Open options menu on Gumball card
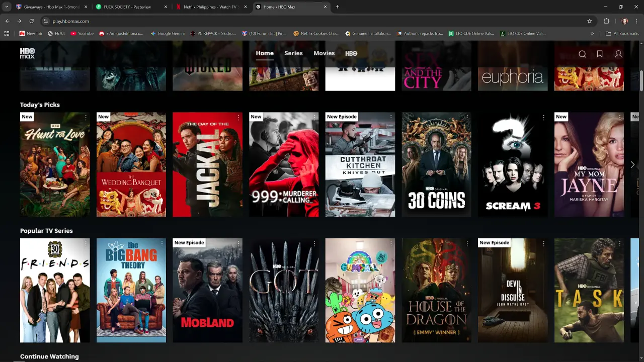The height and width of the screenshot is (362, 644). pos(391,243)
